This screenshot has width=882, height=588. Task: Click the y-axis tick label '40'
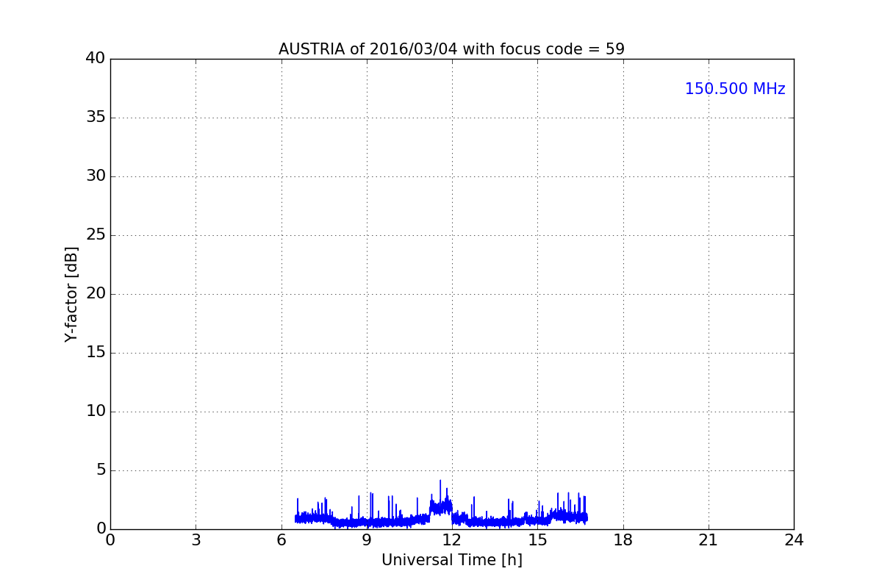(x=96, y=58)
